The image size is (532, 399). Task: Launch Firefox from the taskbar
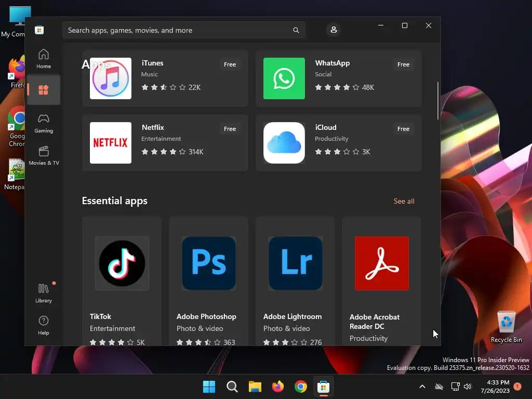(278, 387)
